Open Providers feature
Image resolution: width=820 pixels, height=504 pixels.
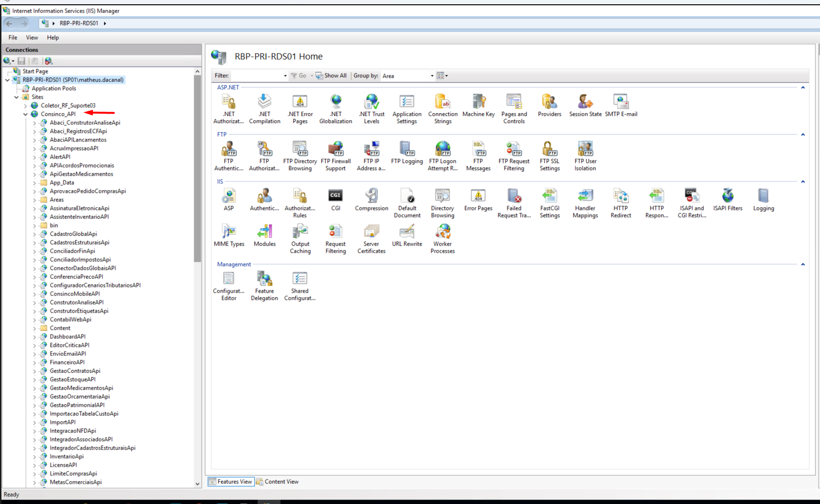549,105
